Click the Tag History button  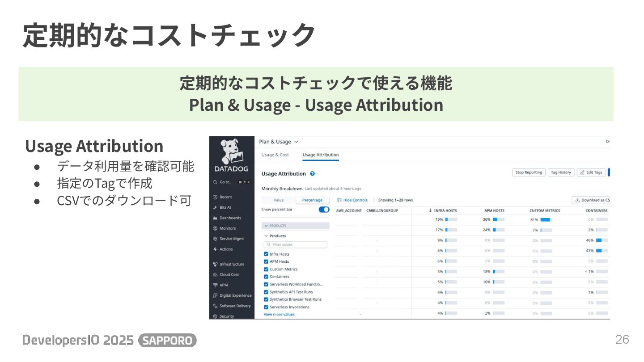tap(561, 173)
